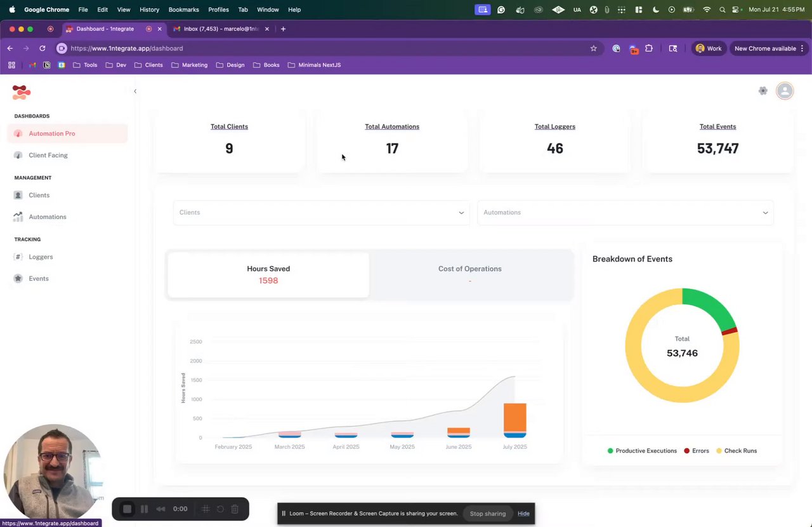Open the Minimals NextJS bookmarks folder
Image resolution: width=812 pixels, height=527 pixels.
pos(314,65)
